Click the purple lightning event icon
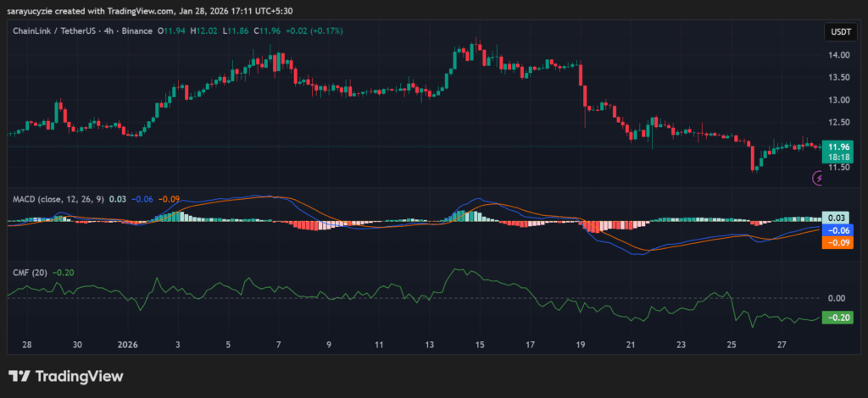The width and height of the screenshot is (868, 398). tap(818, 178)
